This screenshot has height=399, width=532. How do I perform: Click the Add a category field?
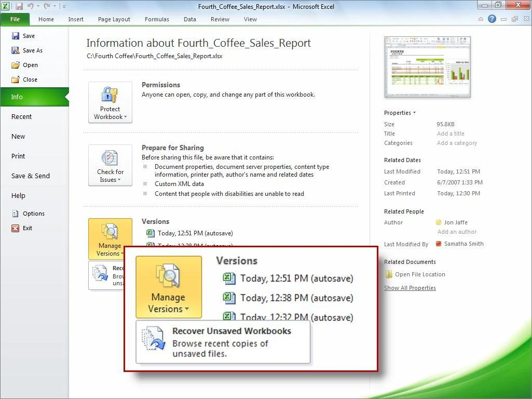coord(457,143)
